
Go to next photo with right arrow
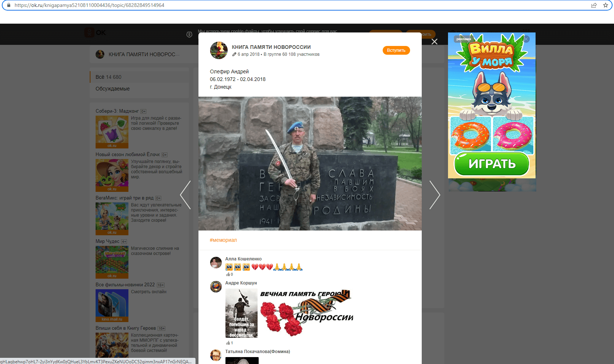coord(435,195)
